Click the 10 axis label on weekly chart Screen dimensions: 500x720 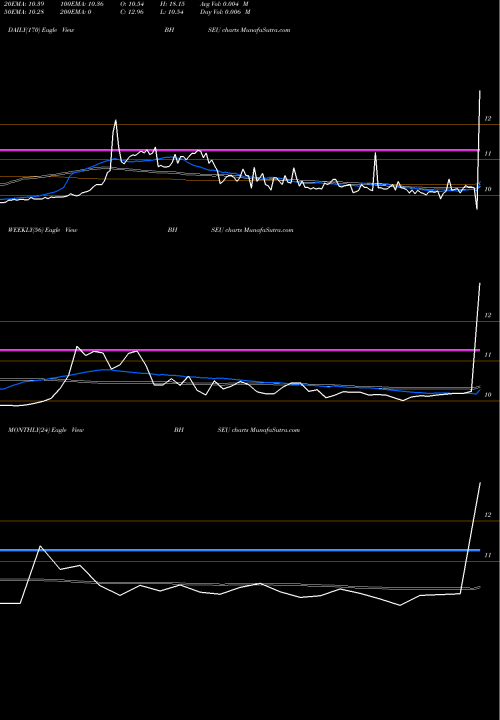488,394
